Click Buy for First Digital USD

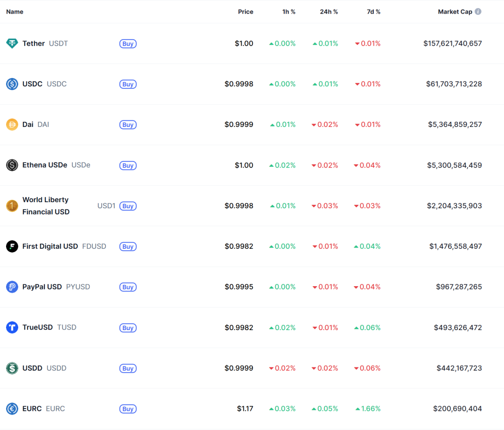(x=128, y=247)
